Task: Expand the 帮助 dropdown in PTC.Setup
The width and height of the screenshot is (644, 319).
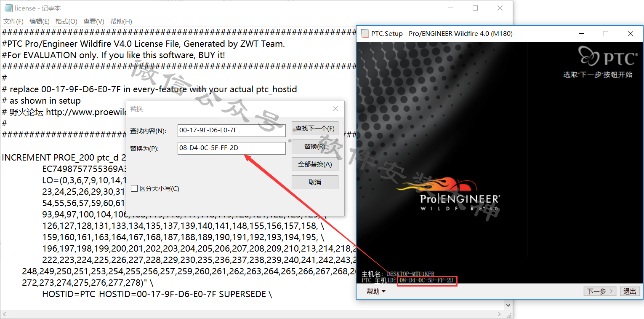Action: (x=376, y=291)
